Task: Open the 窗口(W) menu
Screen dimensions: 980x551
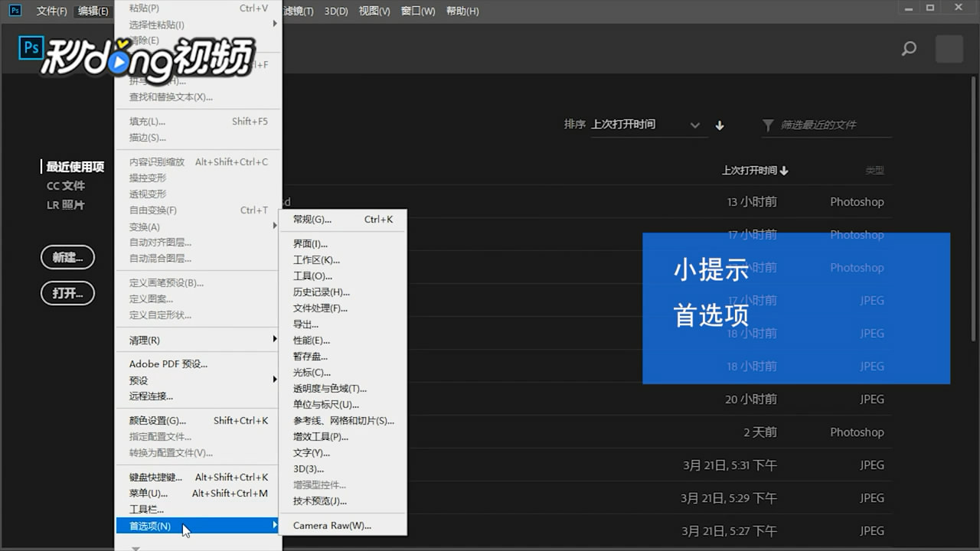Action: [418, 11]
